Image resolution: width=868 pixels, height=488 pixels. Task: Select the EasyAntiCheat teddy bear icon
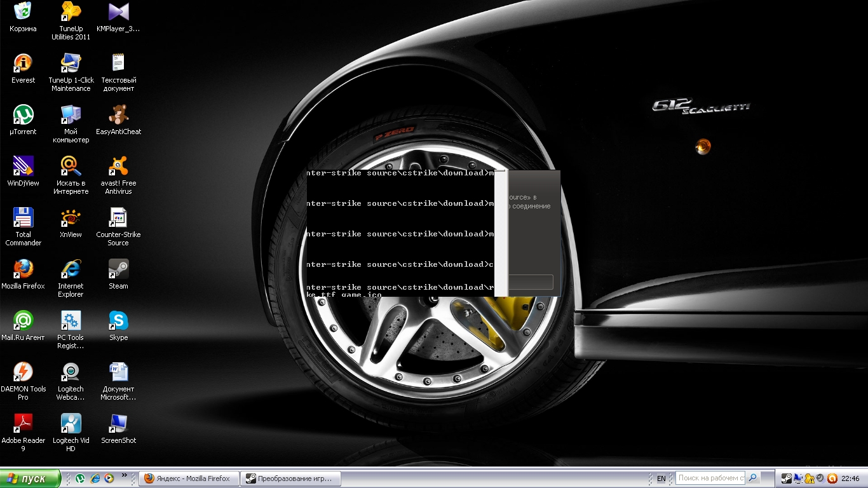coord(118,115)
